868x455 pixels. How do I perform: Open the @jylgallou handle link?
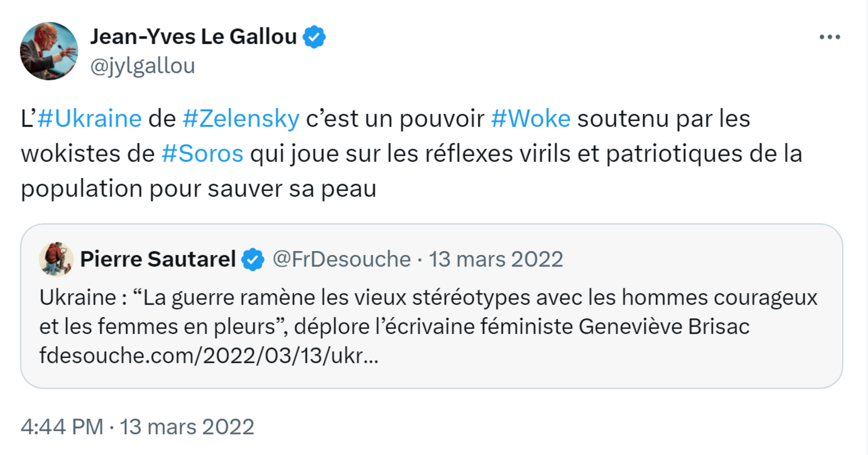pyautogui.click(x=142, y=66)
